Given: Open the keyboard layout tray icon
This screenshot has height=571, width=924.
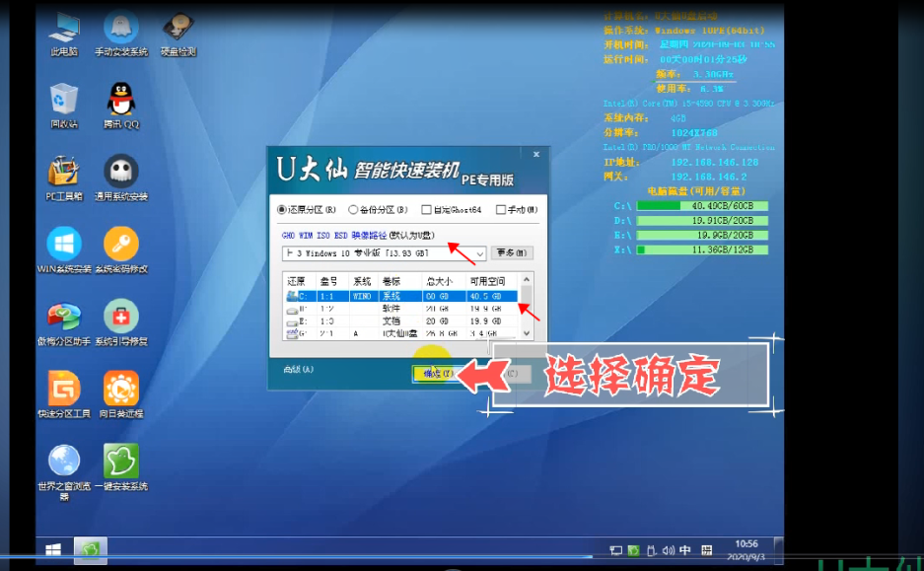Looking at the screenshot, I should coord(706,550).
